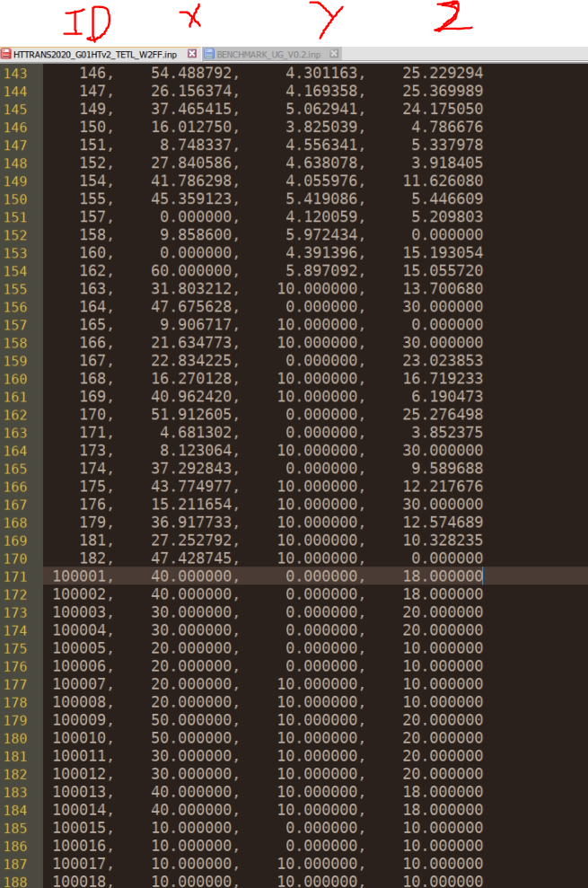Image resolution: width=588 pixels, height=888 pixels.
Task: Click node ID 100013
Action: tap(79, 792)
